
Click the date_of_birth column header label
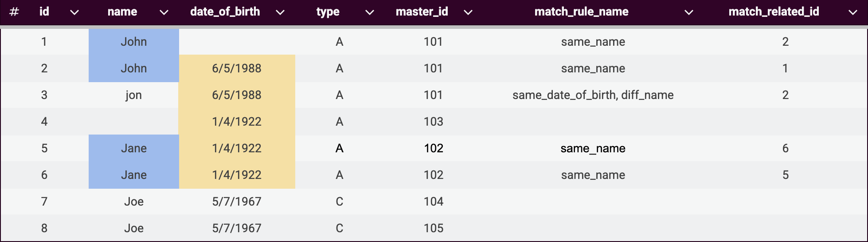(225, 12)
